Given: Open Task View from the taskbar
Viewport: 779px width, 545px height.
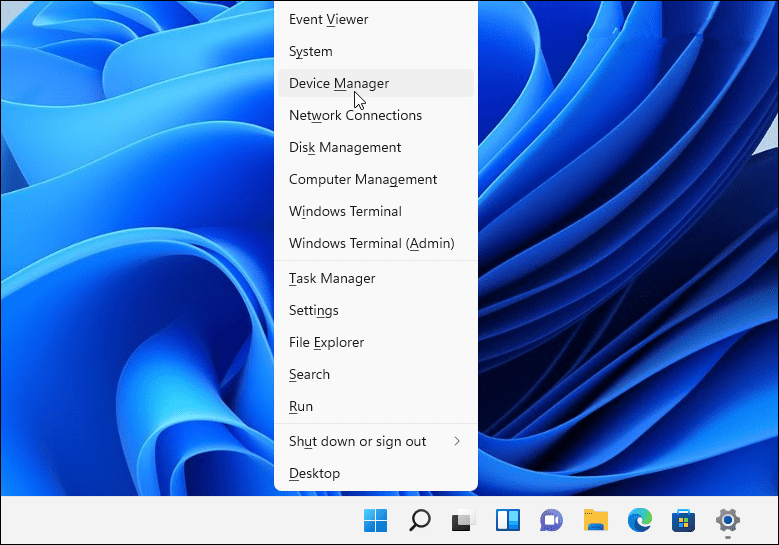Looking at the screenshot, I should (463, 520).
